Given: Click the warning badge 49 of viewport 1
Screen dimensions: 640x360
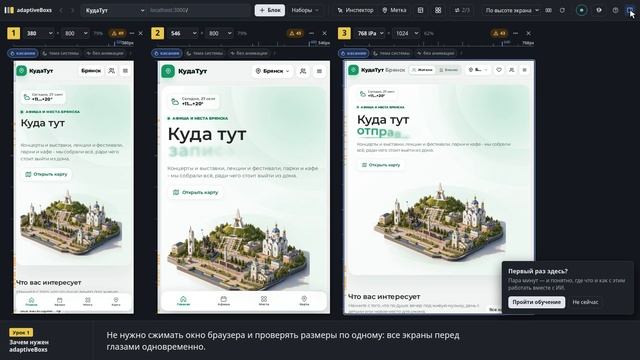Looking at the screenshot, I should point(118,33).
